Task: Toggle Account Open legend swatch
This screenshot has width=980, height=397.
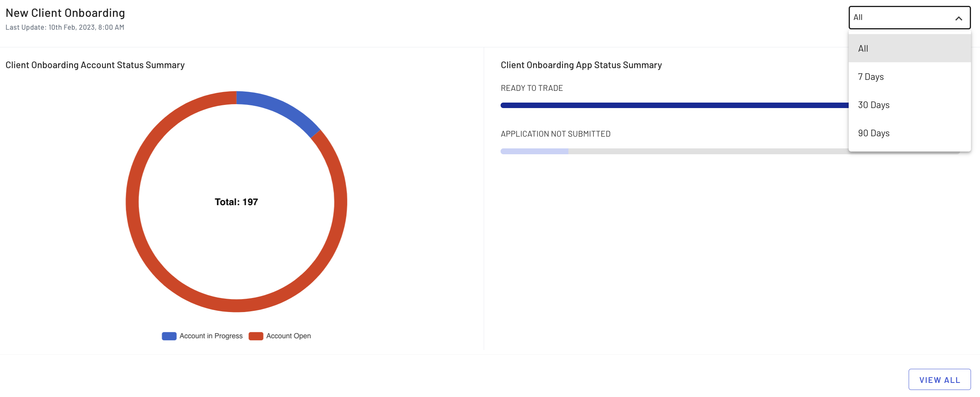Action: tap(256, 336)
